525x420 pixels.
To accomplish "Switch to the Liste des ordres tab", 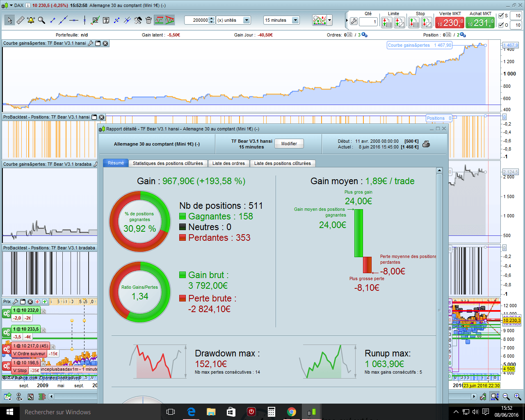I will click(x=228, y=163).
